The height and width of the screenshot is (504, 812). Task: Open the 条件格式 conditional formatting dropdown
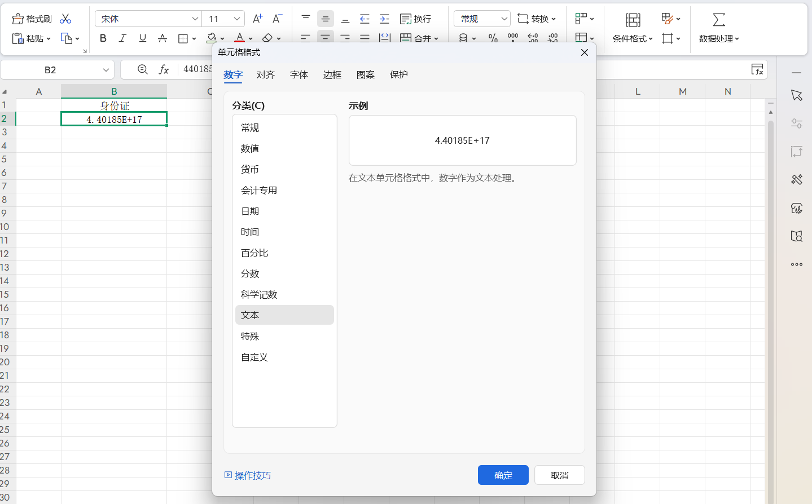tap(631, 38)
